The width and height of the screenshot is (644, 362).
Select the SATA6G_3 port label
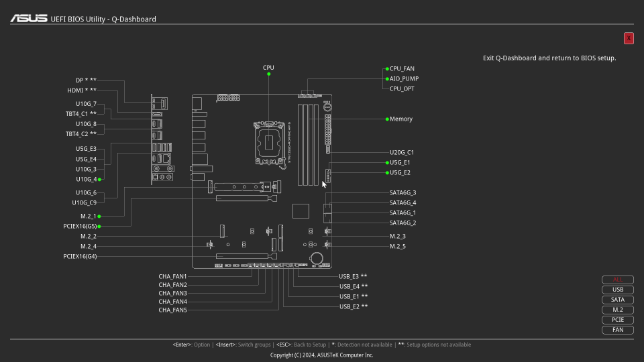[402, 193]
